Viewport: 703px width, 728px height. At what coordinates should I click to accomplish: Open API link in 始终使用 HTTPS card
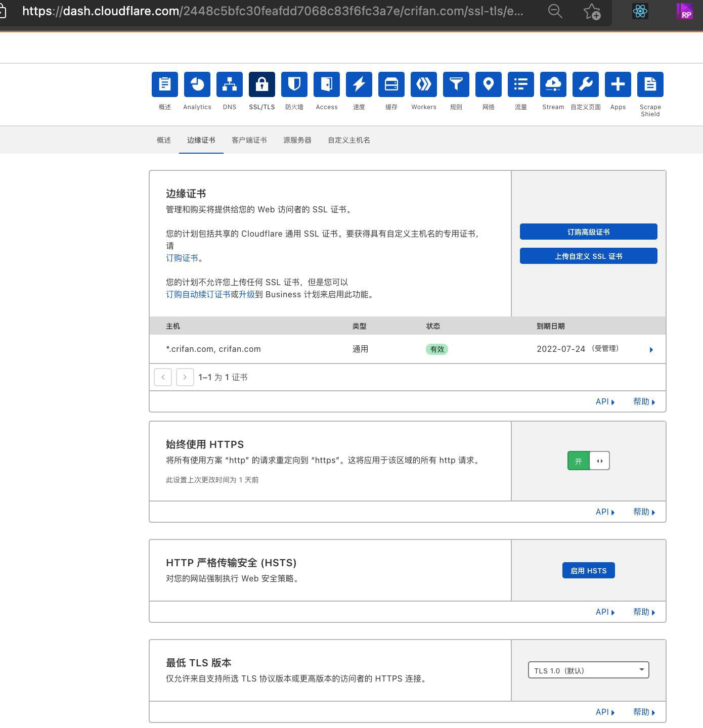pos(605,512)
